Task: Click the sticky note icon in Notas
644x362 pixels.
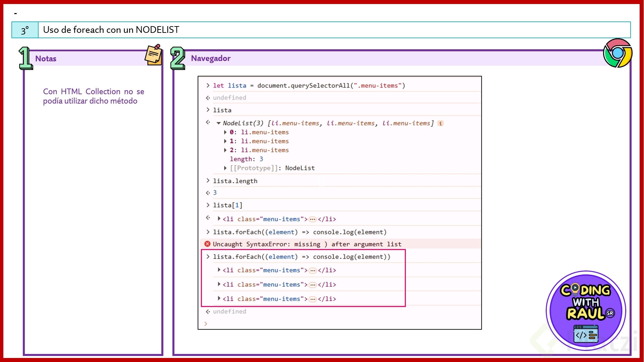Action: [x=154, y=55]
